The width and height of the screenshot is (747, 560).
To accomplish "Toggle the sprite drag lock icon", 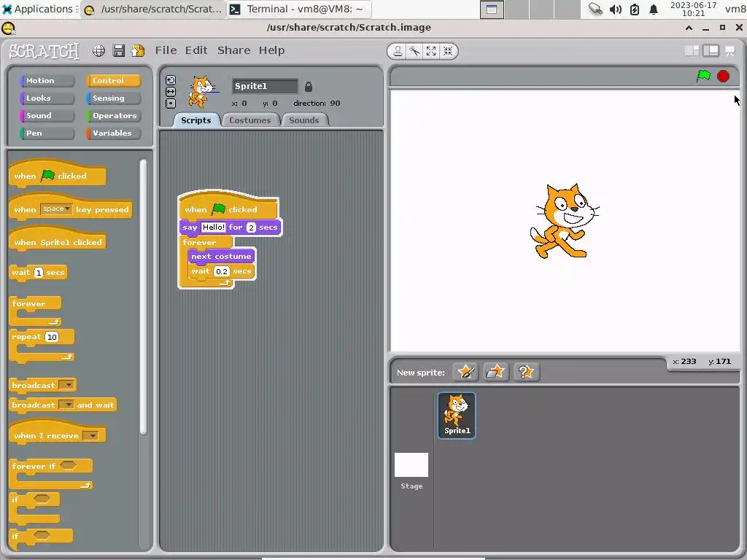I will click(309, 87).
